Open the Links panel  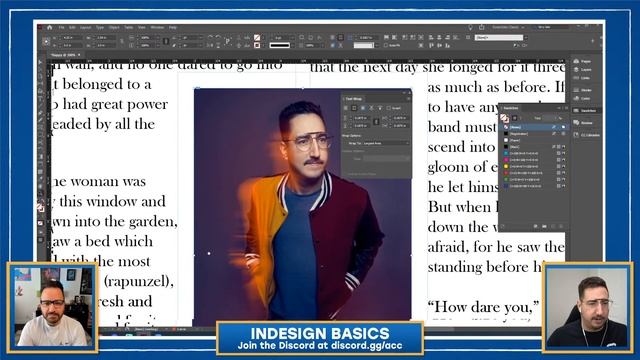[x=582, y=78]
